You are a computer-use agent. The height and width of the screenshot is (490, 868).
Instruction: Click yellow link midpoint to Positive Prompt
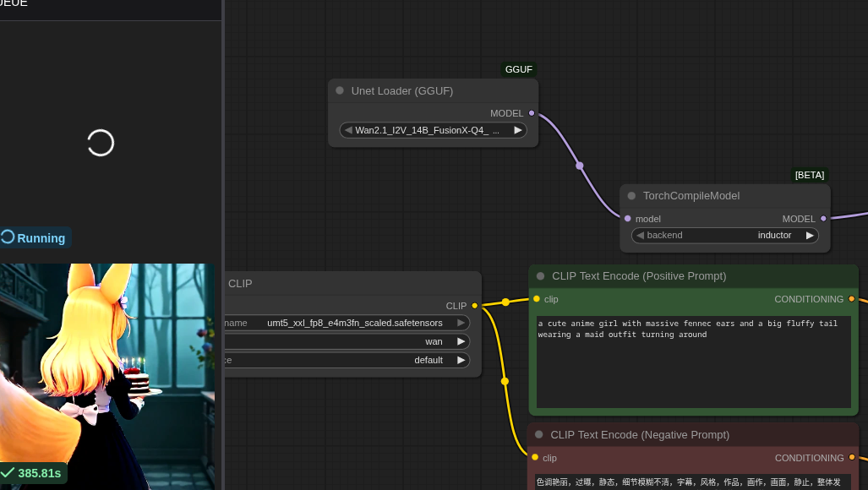[505, 302]
